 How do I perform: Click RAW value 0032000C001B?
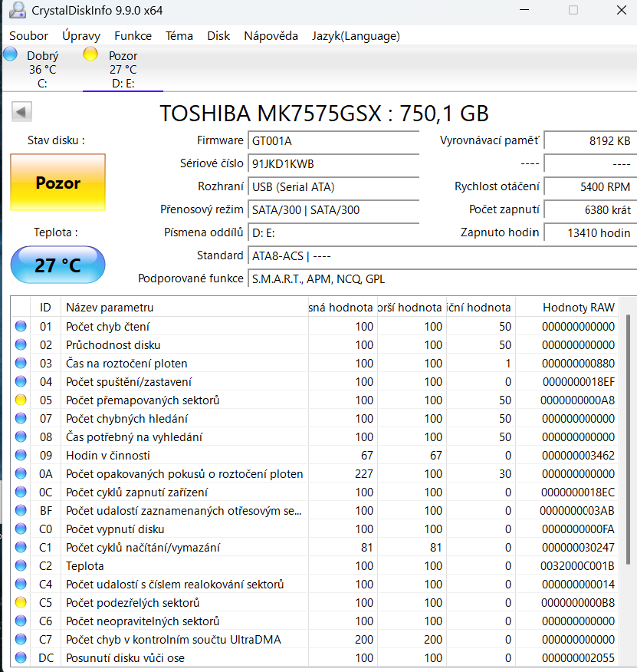577,565
